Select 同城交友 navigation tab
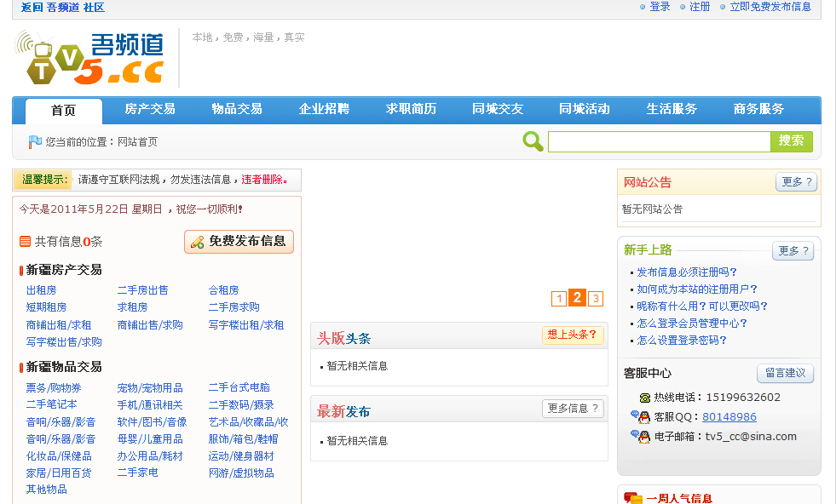Screen dimensions: 836x504 [498, 109]
